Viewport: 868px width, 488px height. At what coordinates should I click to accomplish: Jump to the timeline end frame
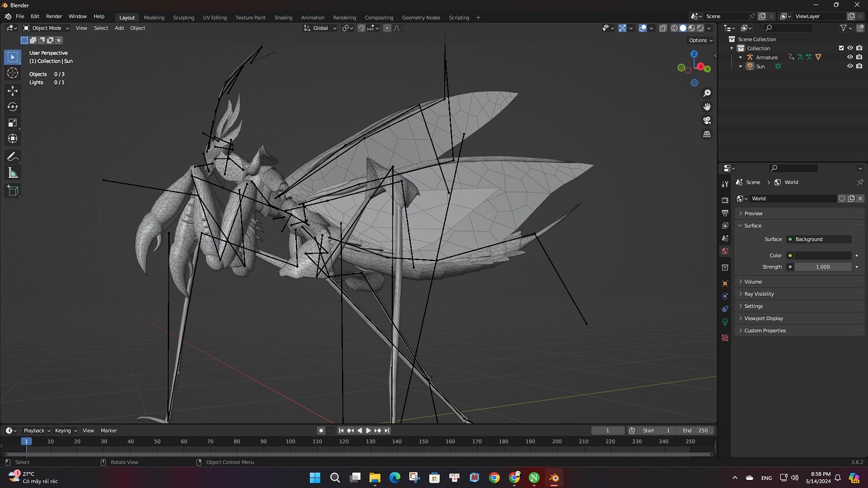click(387, 431)
